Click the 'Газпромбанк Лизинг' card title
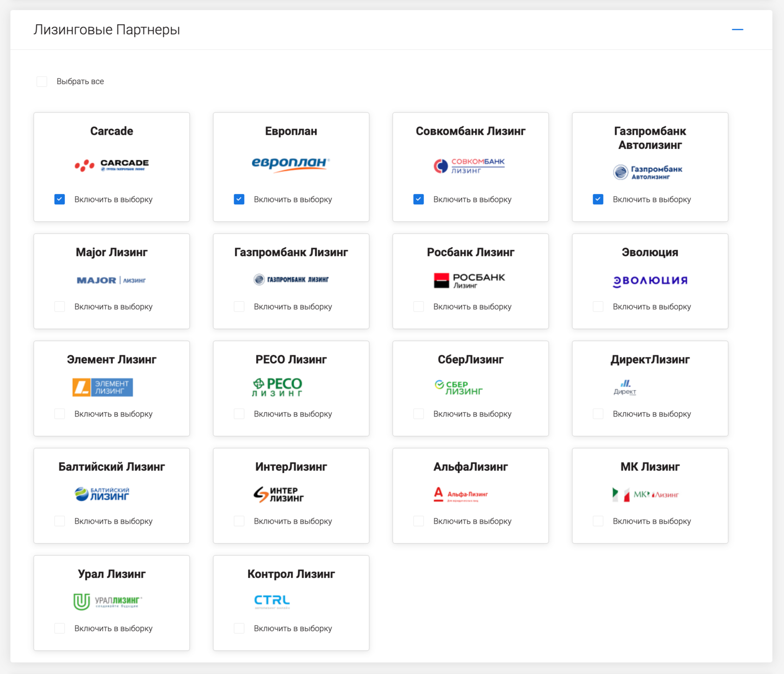 (x=291, y=252)
